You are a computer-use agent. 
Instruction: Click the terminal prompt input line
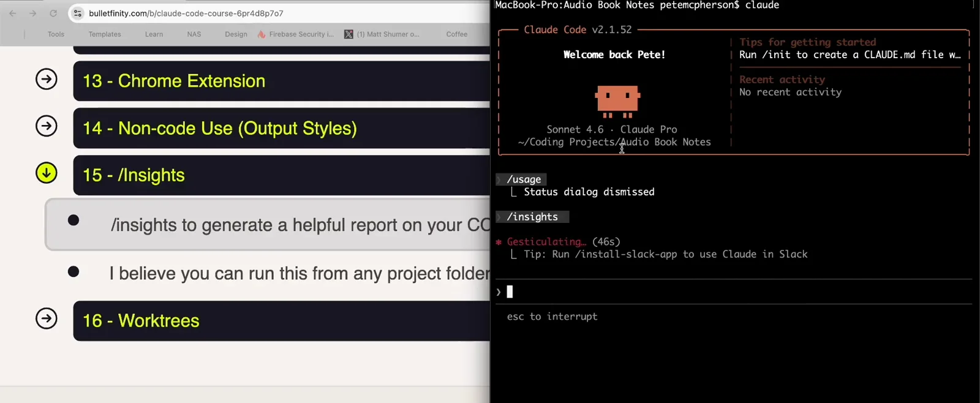tap(734, 292)
